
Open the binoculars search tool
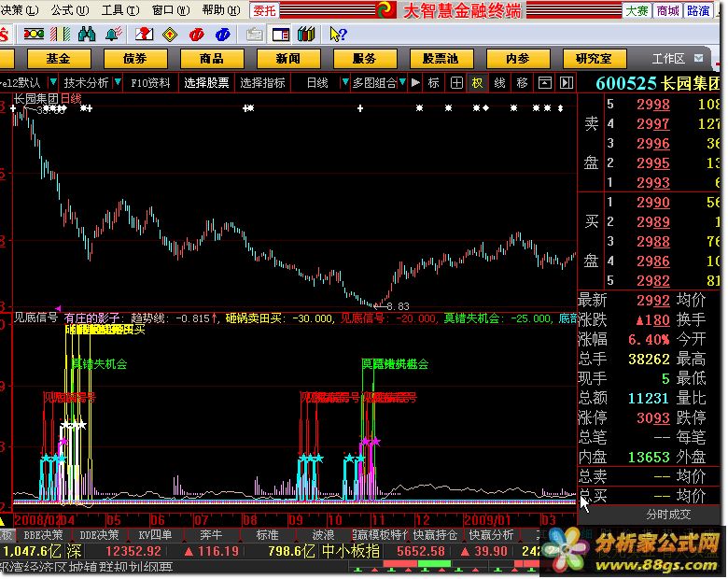point(87,34)
